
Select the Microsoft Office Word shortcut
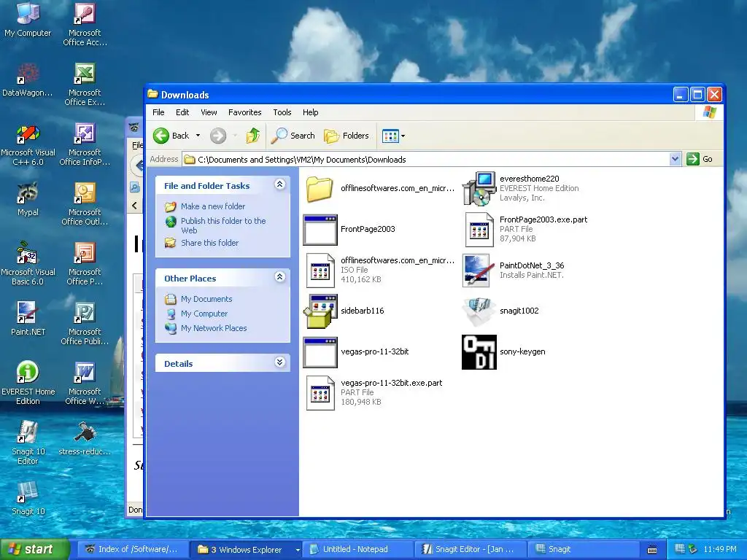click(85, 384)
